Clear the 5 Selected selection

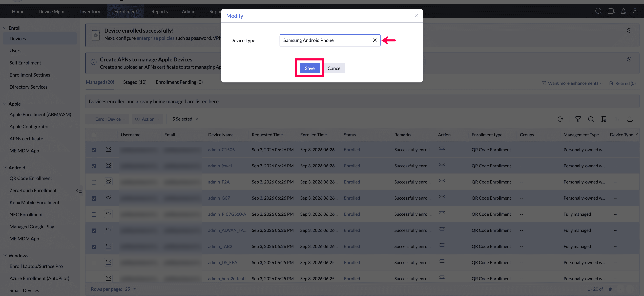pos(197,119)
